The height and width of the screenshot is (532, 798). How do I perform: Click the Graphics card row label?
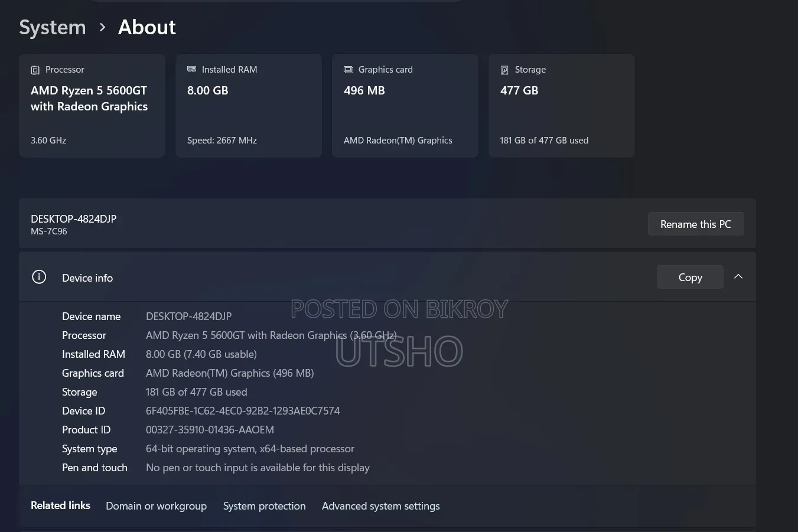pos(93,373)
